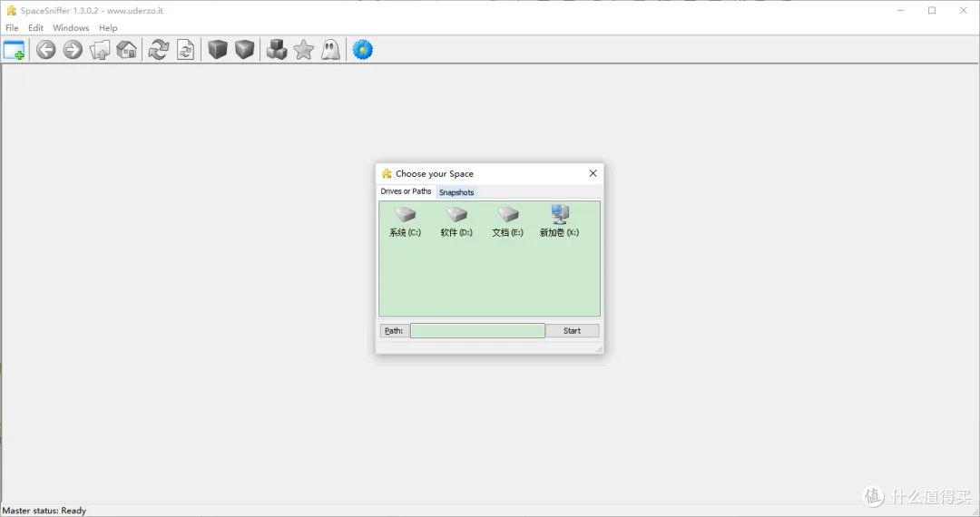This screenshot has width=980, height=517.
Task: Open the File menu
Action: [12, 28]
